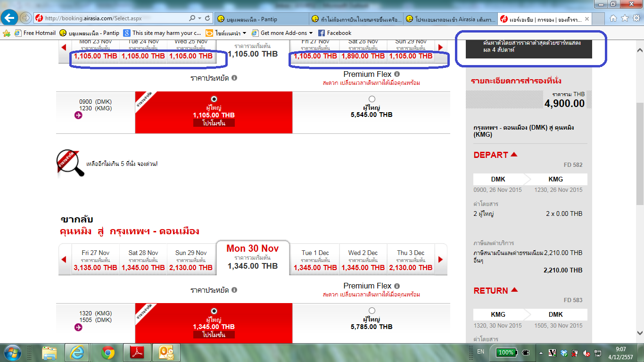644x362 pixels.
Task: Show earlier return dates with the left red arrow
Action: pyautogui.click(x=64, y=259)
